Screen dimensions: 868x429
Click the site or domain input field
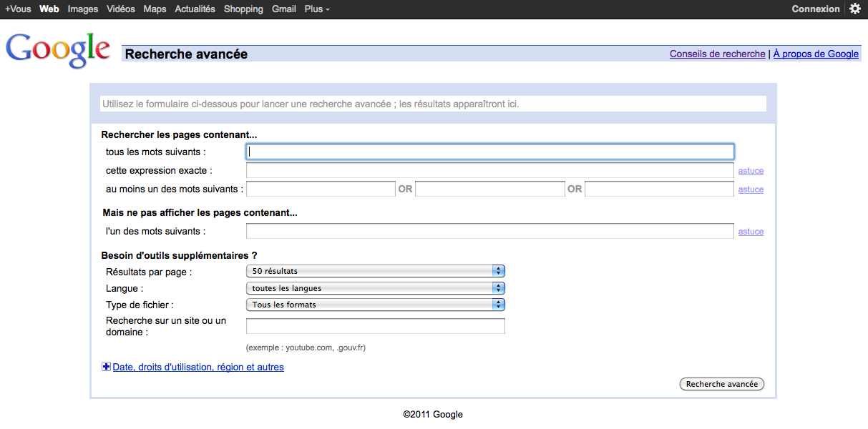click(x=376, y=326)
